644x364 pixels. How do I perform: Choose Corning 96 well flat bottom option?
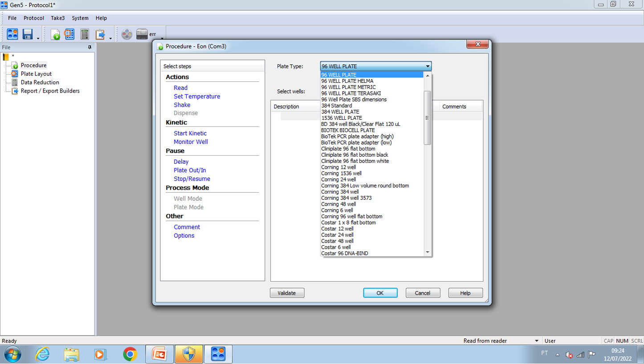click(351, 216)
